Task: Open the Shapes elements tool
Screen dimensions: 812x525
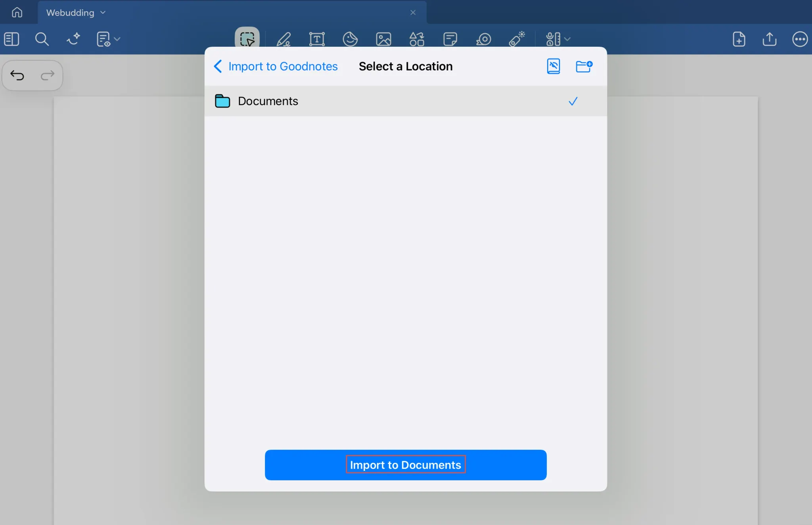Action: tap(417, 39)
